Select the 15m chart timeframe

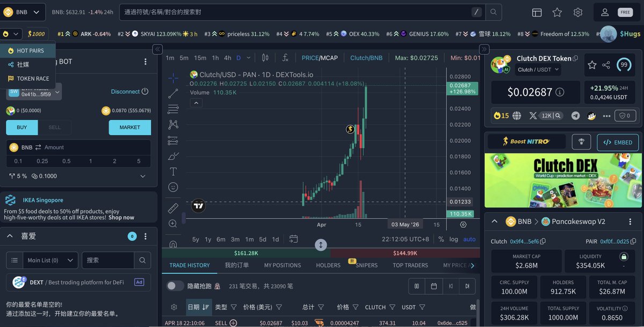(200, 57)
